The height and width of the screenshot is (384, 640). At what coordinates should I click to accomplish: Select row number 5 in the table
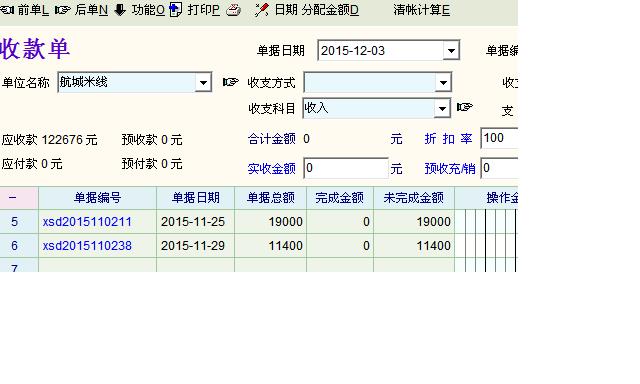[x=19, y=222]
